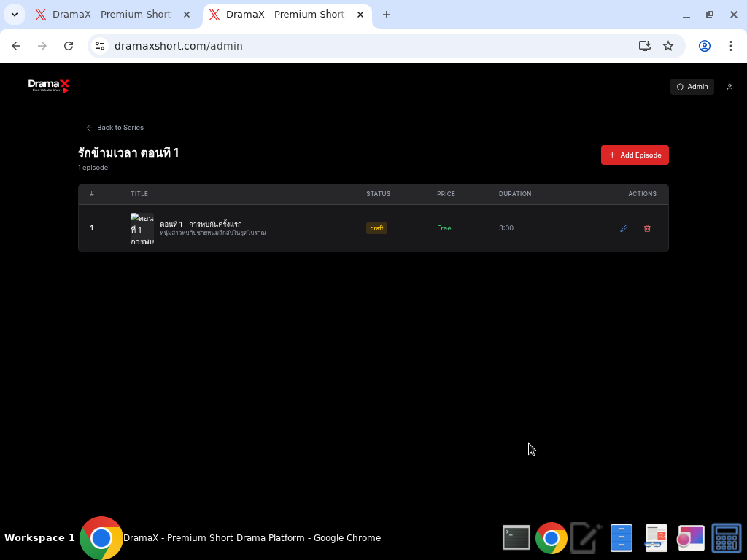View site information icon in address bar
747x560 pixels.
tap(101, 46)
